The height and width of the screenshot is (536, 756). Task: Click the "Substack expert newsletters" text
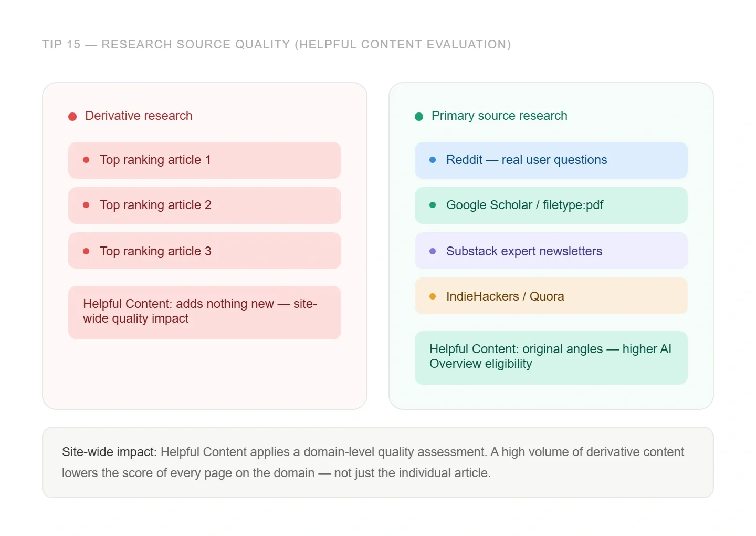click(524, 251)
